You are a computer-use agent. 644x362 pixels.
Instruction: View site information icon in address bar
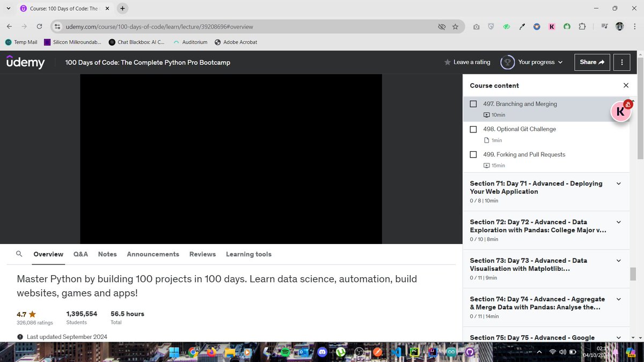[x=58, y=26]
